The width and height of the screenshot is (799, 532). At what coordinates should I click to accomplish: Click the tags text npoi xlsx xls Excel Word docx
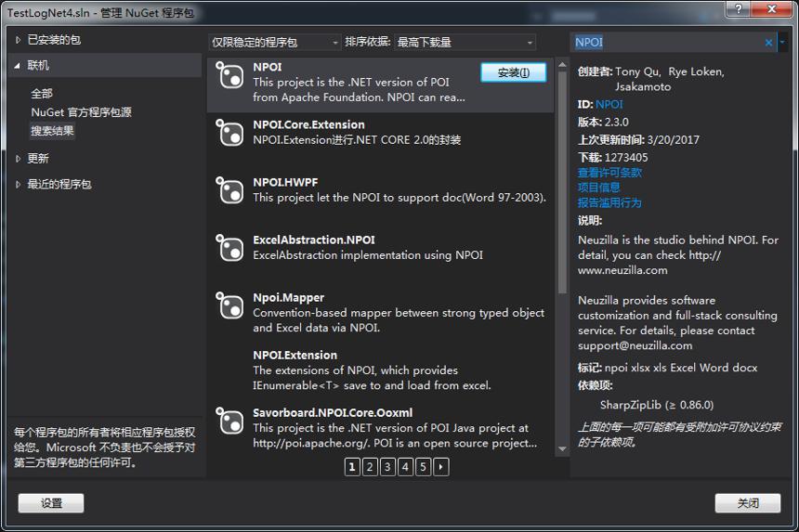coord(681,368)
